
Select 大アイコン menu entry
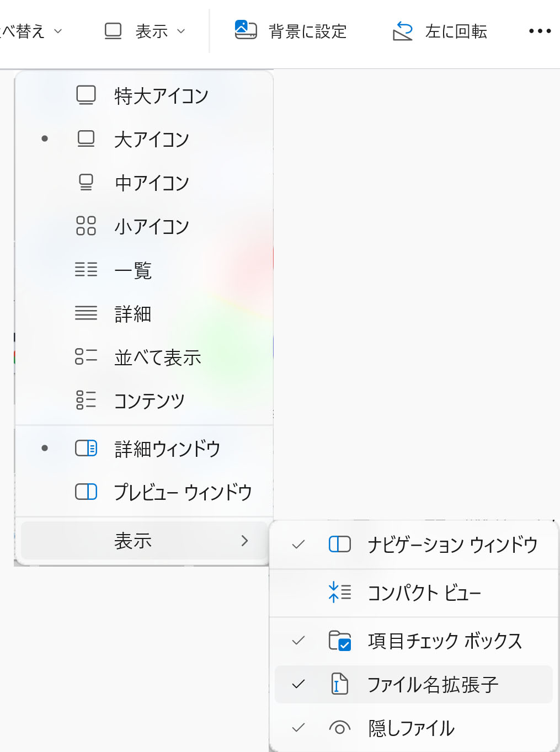pyautogui.click(x=151, y=139)
